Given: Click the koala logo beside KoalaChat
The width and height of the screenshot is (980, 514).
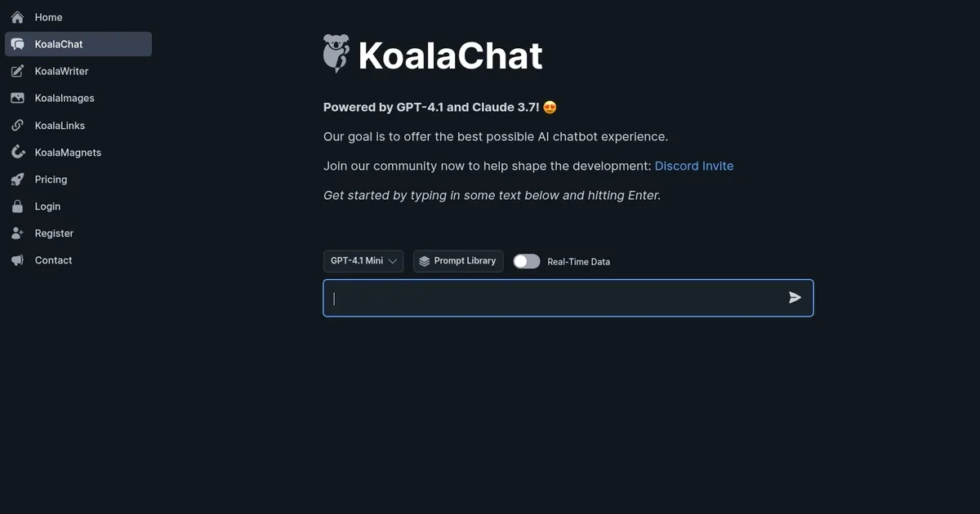Looking at the screenshot, I should (x=336, y=54).
